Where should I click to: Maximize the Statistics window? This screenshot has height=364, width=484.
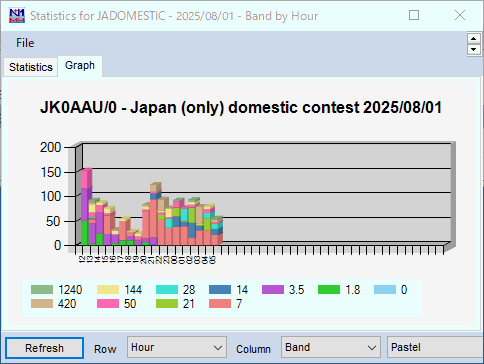pos(414,15)
